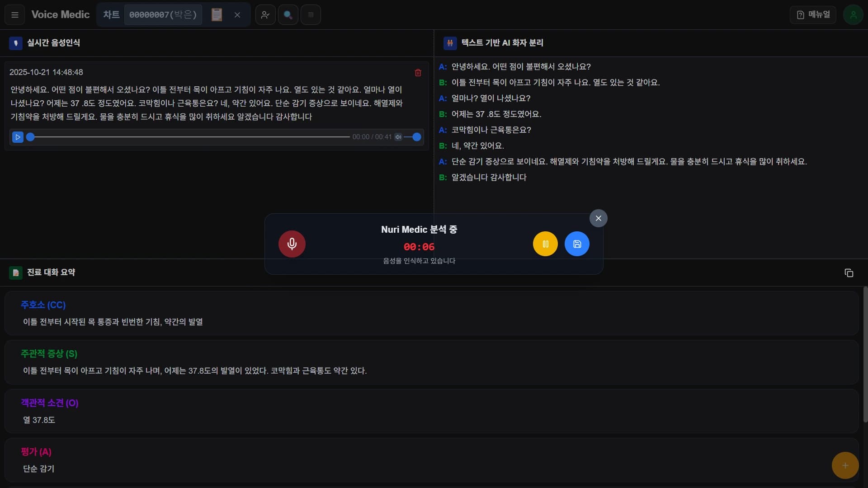Click the clipboard icon beside chart number
Screen dimensions: 868x488
coord(217,15)
